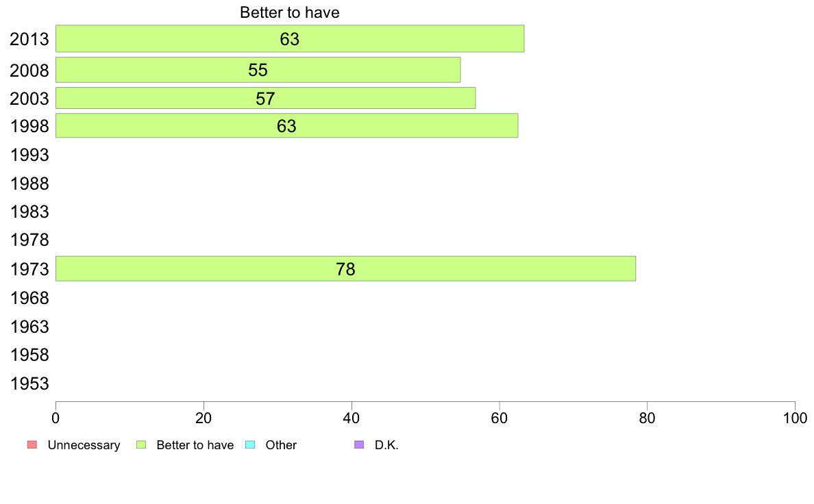Select the 1973 bar showing 78
Screen dimensions: 814x504
[346, 269]
